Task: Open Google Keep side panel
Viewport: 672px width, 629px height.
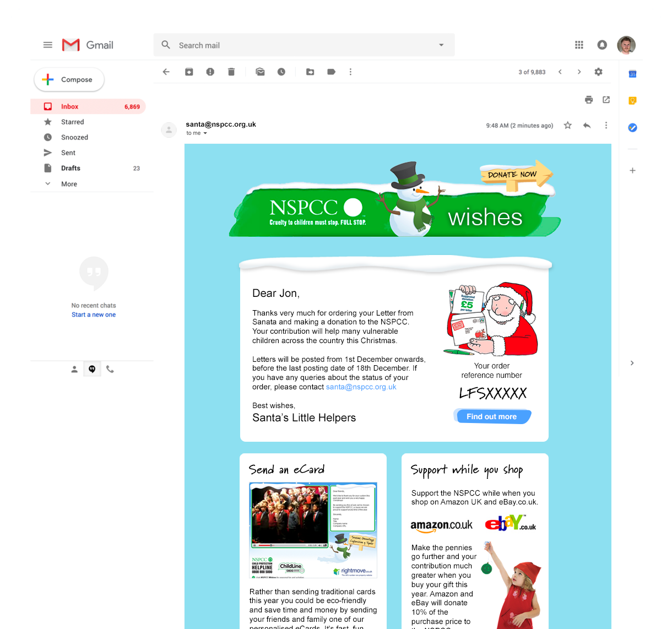Action: tap(632, 100)
